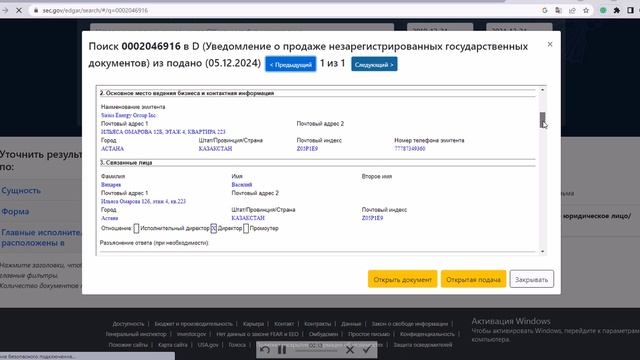
Task: Open the extensions puzzle icon
Action: pos(617,11)
